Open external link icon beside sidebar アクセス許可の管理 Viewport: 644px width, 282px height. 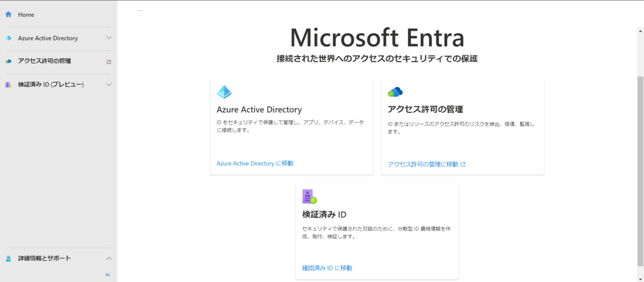pos(109,61)
